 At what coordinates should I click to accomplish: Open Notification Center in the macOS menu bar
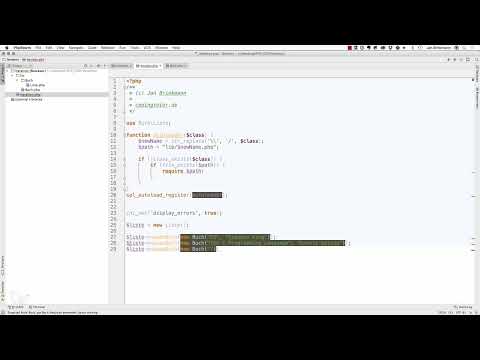pyautogui.click(x=473, y=48)
